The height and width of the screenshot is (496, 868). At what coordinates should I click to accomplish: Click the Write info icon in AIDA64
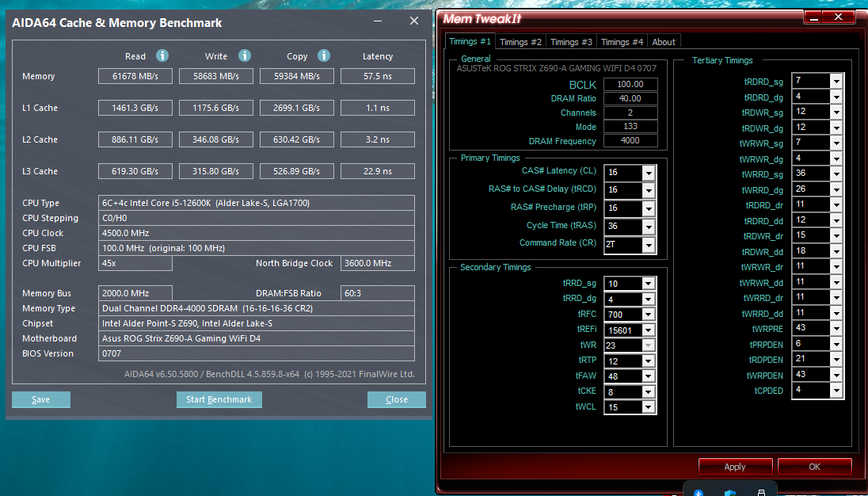point(245,55)
